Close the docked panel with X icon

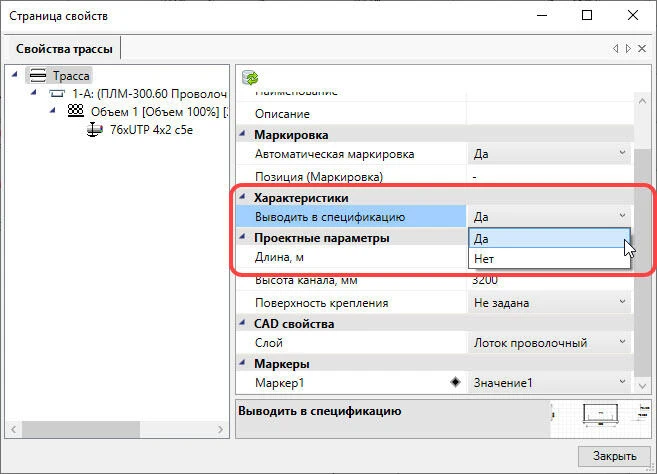[x=640, y=48]
